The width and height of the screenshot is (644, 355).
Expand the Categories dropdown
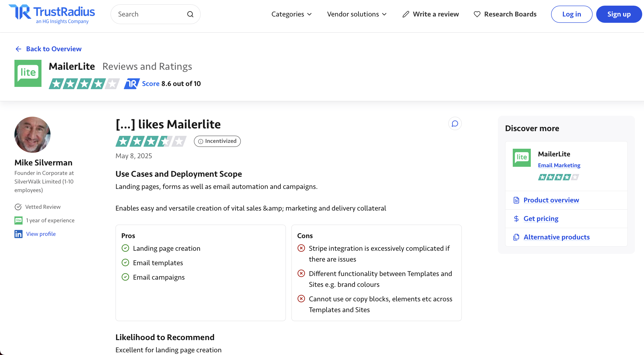[x=292, y=14]
